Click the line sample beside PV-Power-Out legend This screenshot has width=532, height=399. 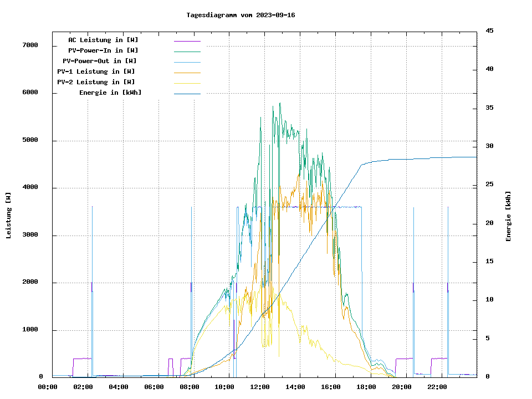187,62
